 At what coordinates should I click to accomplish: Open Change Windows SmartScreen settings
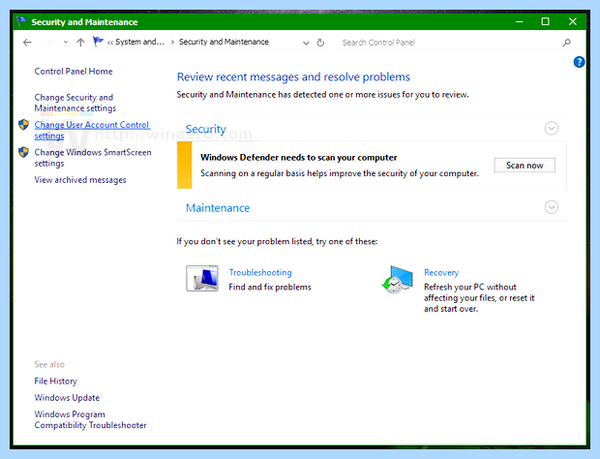pos(93,158)
